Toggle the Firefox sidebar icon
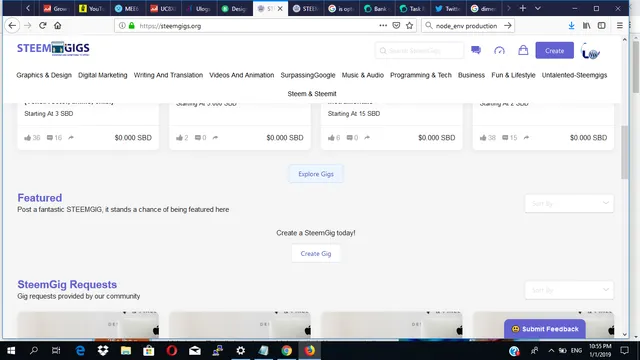The height and width of the screenshot is (360, 640). pos(602,25)
